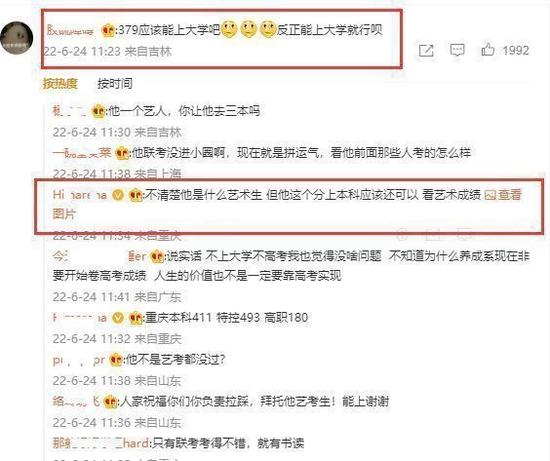Switch to the 按时间 sorting tab
Image resolution: width=550 pixels, height=461 pixels.
click(x=115, y=83)
